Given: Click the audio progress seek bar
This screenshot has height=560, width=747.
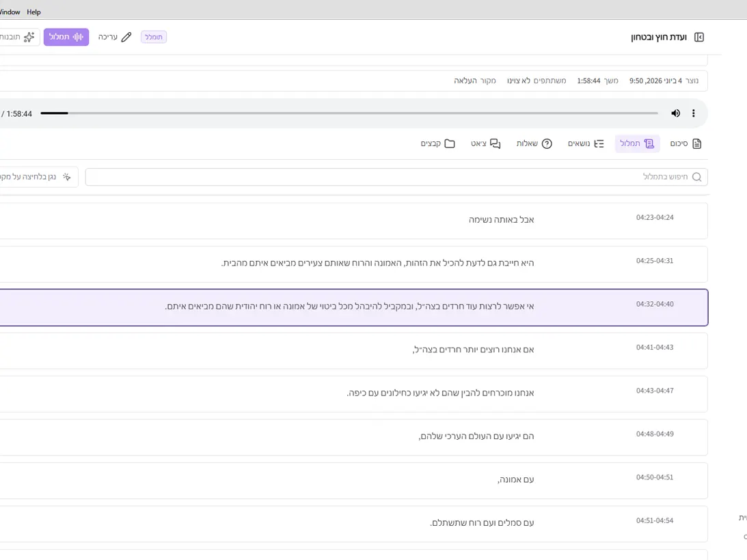Looking at the screenshot, I should [349, 113].
